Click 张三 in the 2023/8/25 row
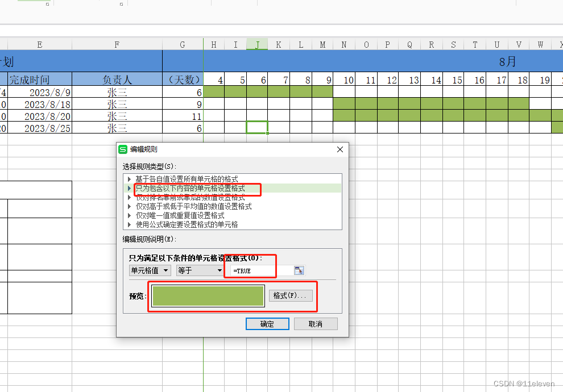The image size is (563, 392). [117, 128]
